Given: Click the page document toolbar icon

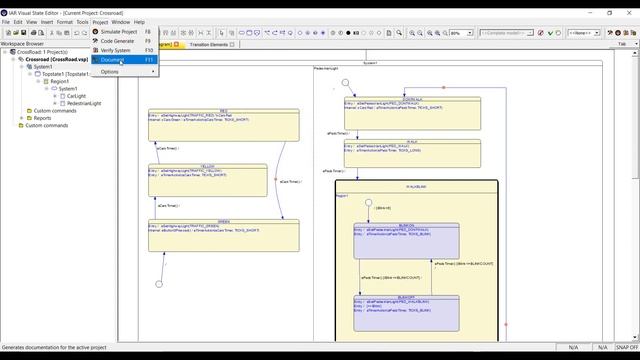Looking at the screenshot, I should (x=389, y=33).
